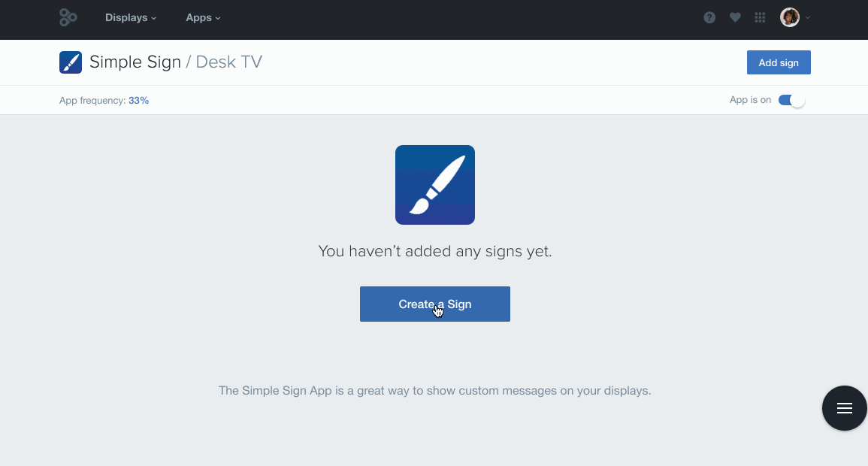Click the logo icon in top-left navbar
The height and width of the screenshot is (466, 868).
pos(68,18)
